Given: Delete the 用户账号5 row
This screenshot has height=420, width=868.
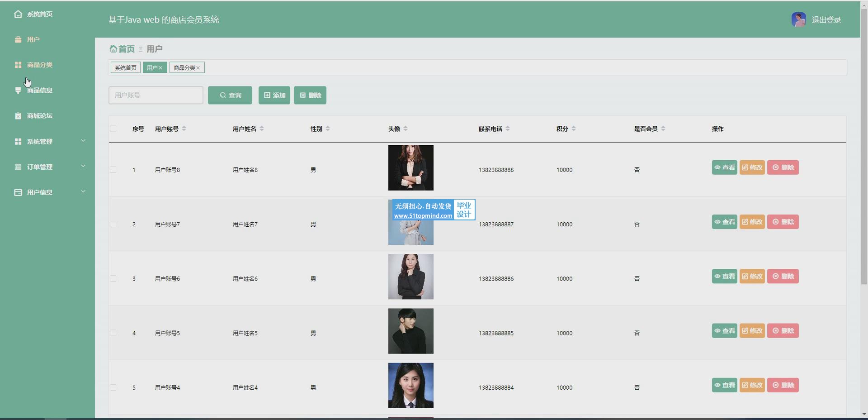Looking at the screenshot, I should click(x=783, y=331).
